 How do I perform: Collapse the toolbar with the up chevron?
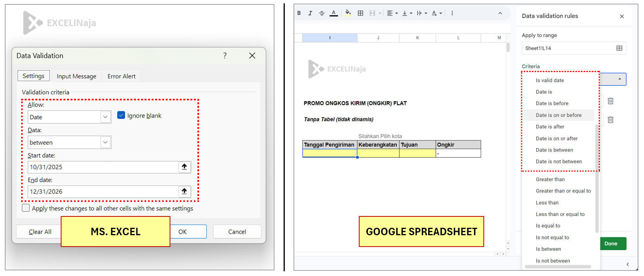[500, 13]
